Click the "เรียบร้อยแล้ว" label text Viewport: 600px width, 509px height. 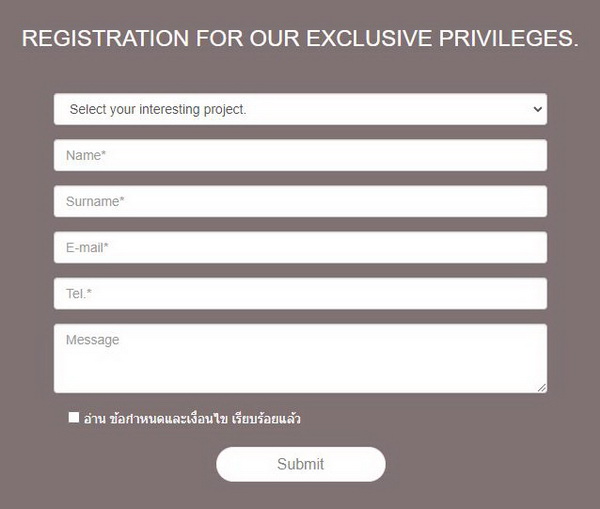pos(266,419)
